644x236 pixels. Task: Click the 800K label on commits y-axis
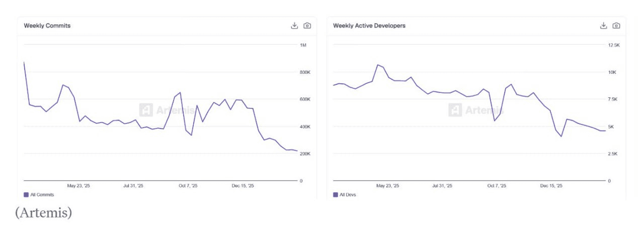tap(305, 72)
